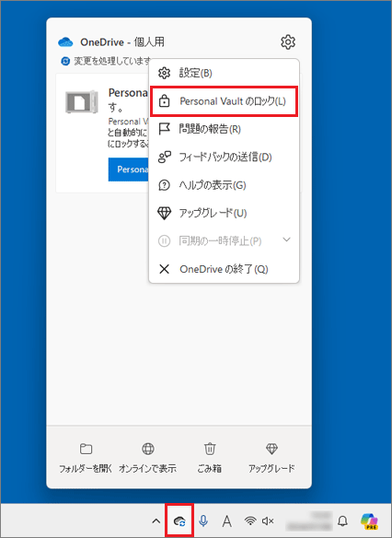The width and height of the screenshot is (392, 538).
Task: Click the taskbar clock and date
Action: (x=309, y=521)
